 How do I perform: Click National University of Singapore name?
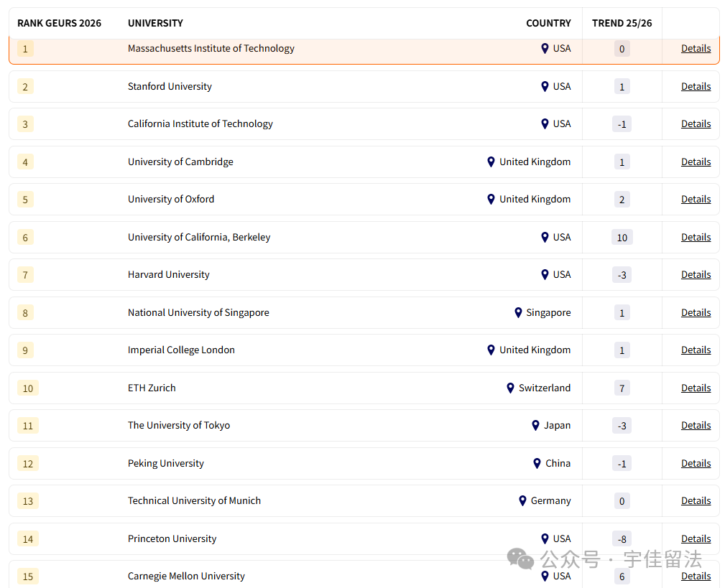click(x=198, y=313)
